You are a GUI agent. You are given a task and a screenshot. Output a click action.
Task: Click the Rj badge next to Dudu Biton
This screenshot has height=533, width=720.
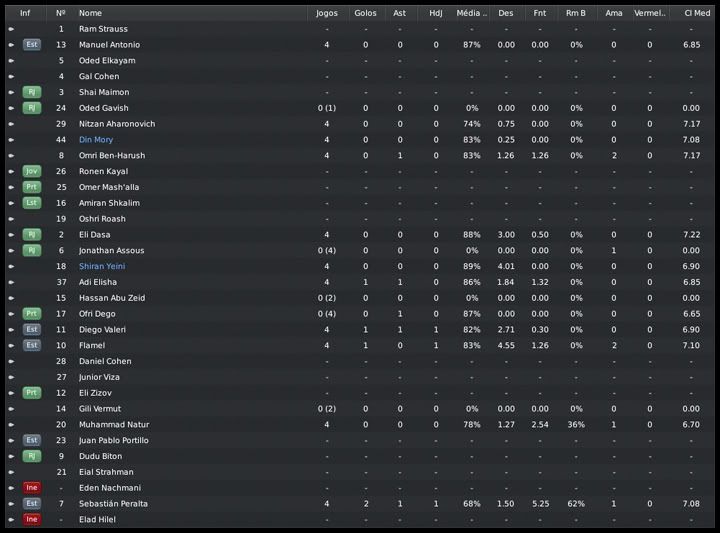pyautogui.click(x=32, y=456)
